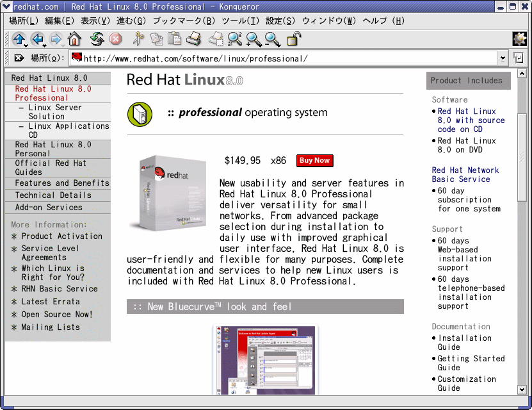Print the page with the printer icon
The image size is (532, 410).
point(193,38)
